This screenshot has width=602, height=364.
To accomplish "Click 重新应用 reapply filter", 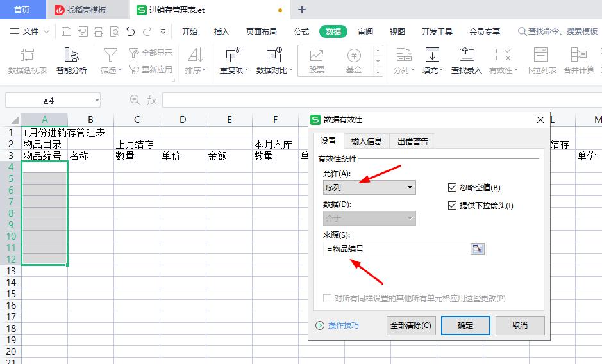I will (151, 69).
